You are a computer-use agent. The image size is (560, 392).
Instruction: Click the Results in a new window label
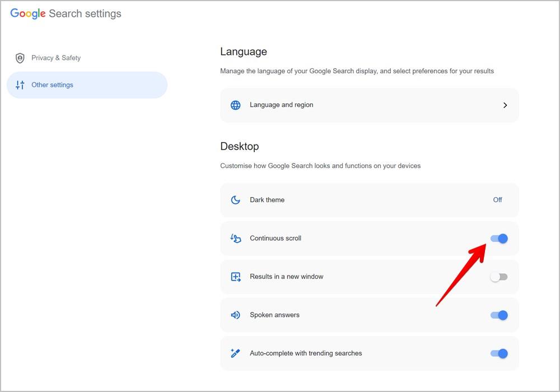[x=286, y=277]
